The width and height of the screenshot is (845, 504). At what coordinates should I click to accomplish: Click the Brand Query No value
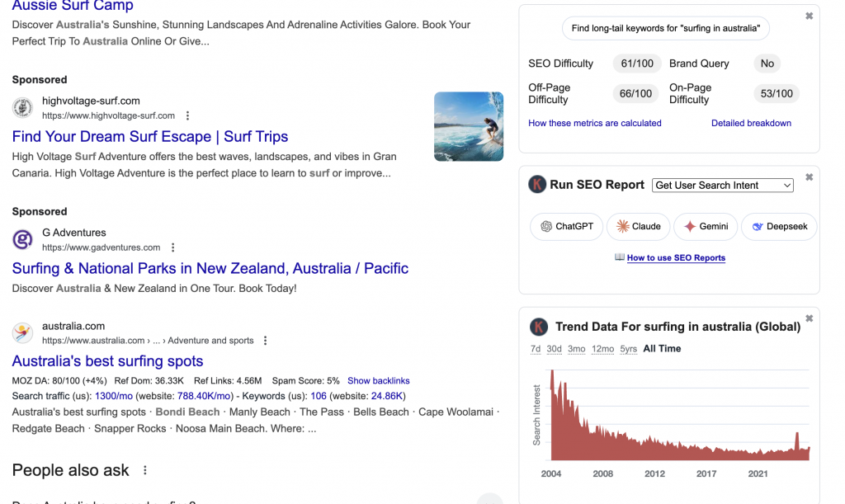coord(767,64)
